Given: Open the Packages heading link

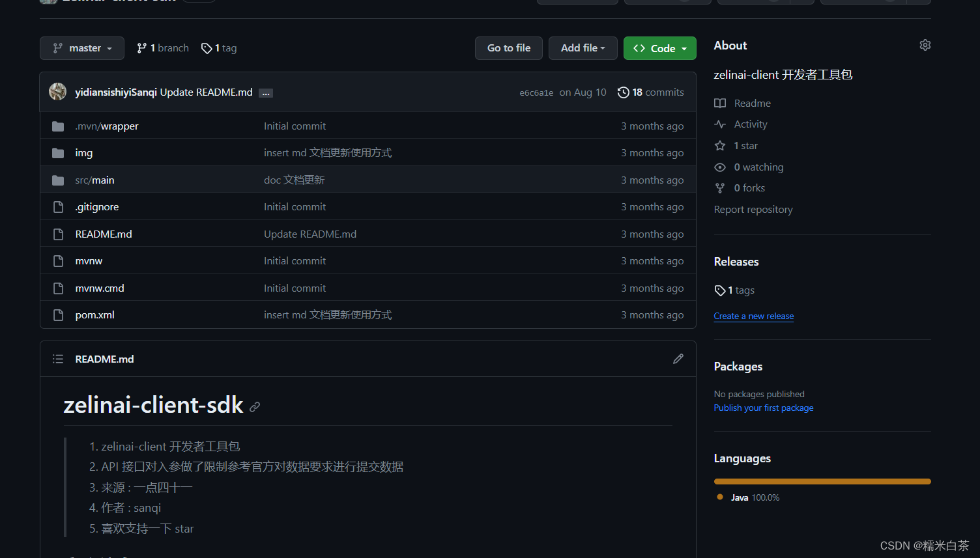Looking at the screenshot, I should click(738, 367).
